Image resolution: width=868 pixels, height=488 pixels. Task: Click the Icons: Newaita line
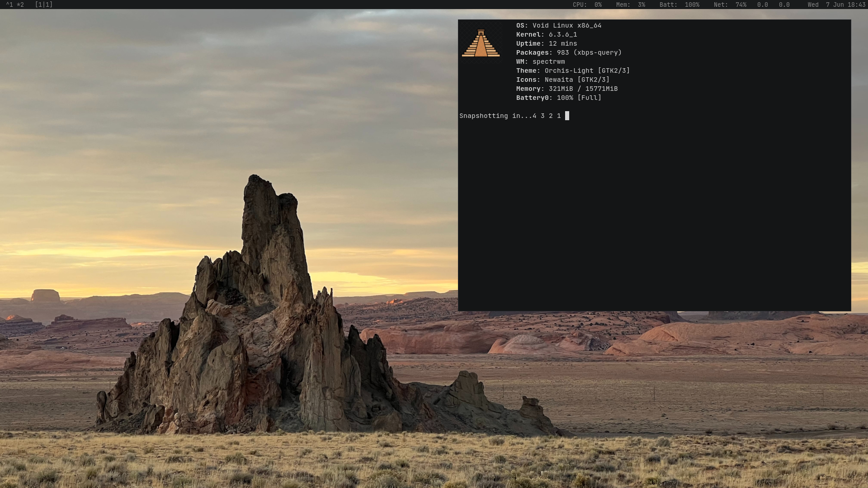(x=563, y=80)
